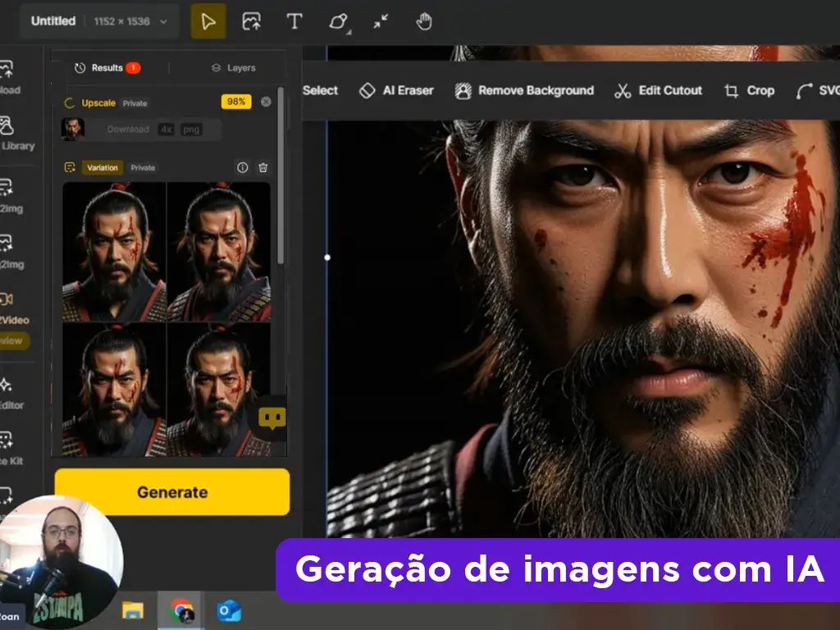Viewport: 840px width, 630px height.
Task: Delete the Variation result via trash icon
Action: pos(263,167)
